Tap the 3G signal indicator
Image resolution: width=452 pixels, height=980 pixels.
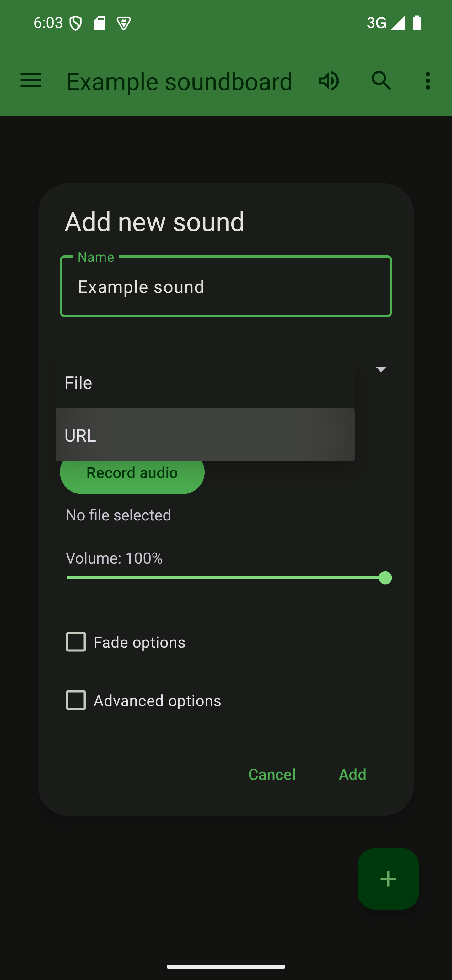[x=385, y=23]
